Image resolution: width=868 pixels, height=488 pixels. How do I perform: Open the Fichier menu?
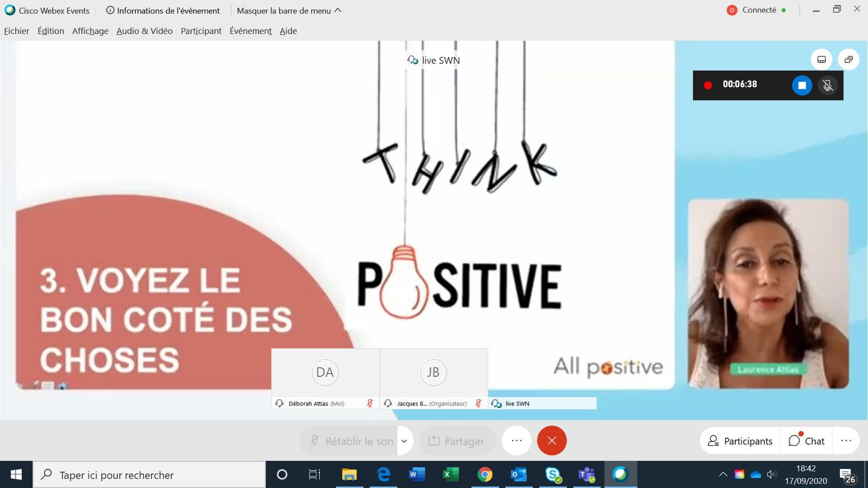click(x=16, y=31)
